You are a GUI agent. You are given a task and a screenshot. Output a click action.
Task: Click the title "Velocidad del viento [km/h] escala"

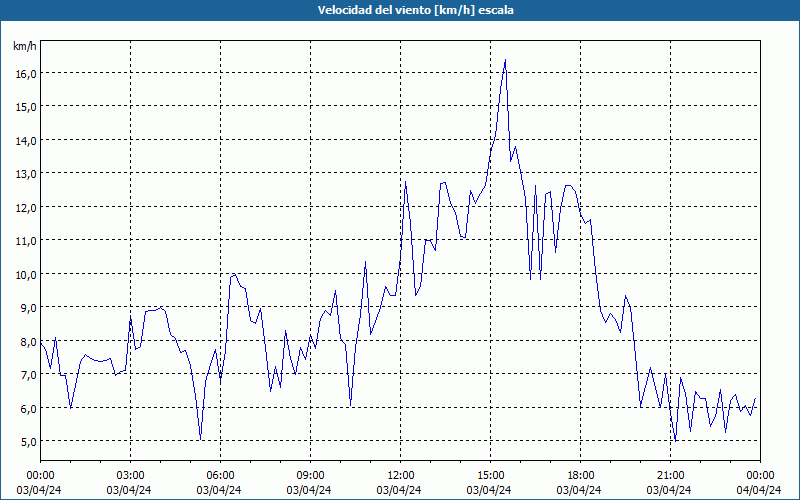pyautogui.click(x=415, y=10)
